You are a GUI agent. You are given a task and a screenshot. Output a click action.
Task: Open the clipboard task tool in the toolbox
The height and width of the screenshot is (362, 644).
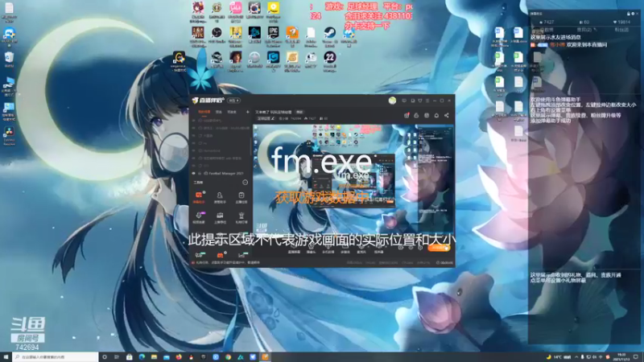pos(241,197)
